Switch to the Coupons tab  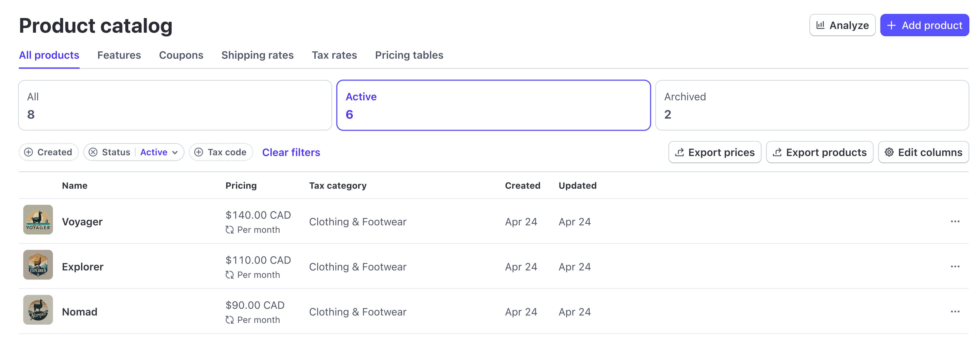181,55
